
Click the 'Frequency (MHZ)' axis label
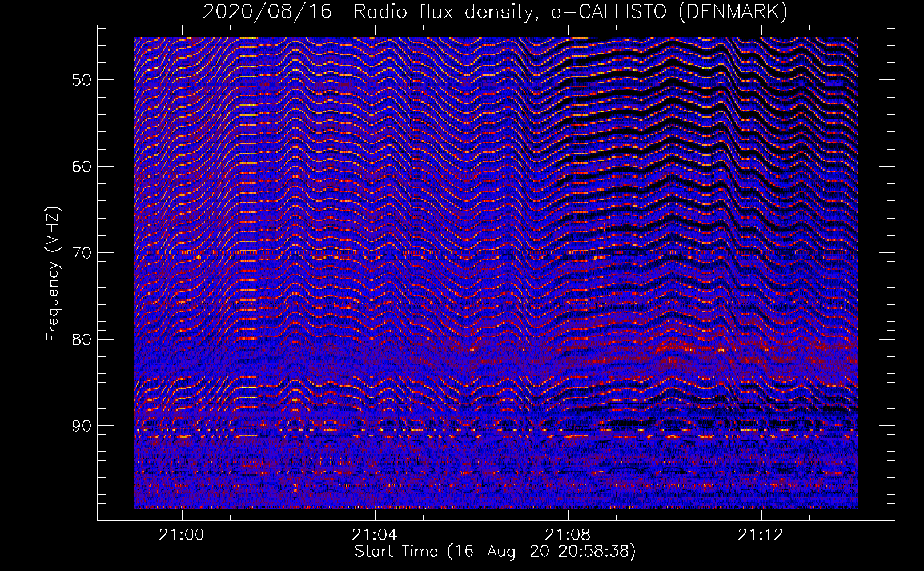[x=52, y=274]
